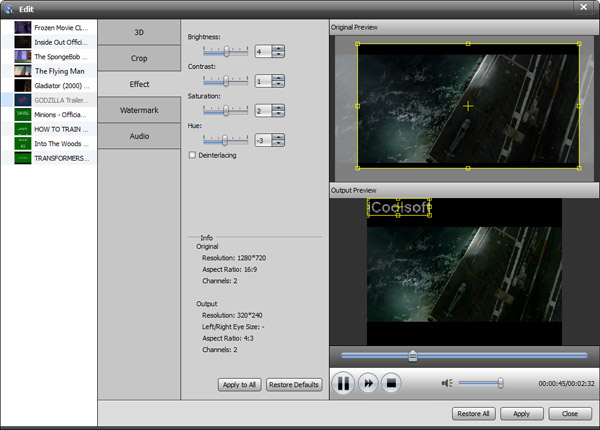
Task: Switch to the Watermark tab
Action: click(139, 110)
